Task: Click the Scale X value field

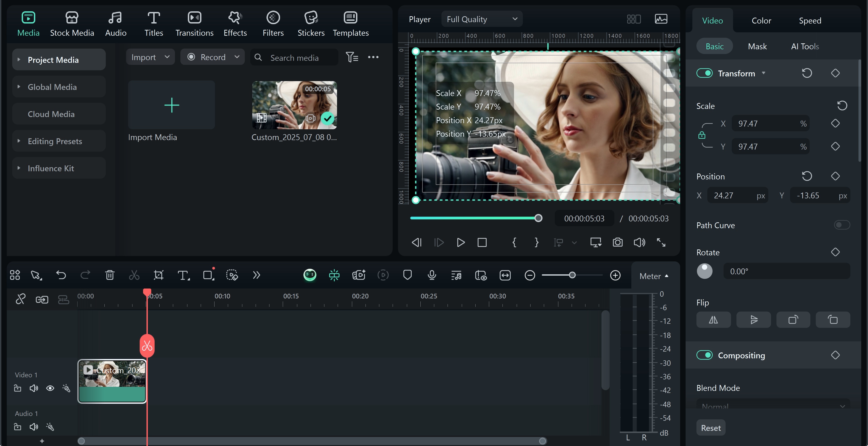Action: [x=770, y=123]
